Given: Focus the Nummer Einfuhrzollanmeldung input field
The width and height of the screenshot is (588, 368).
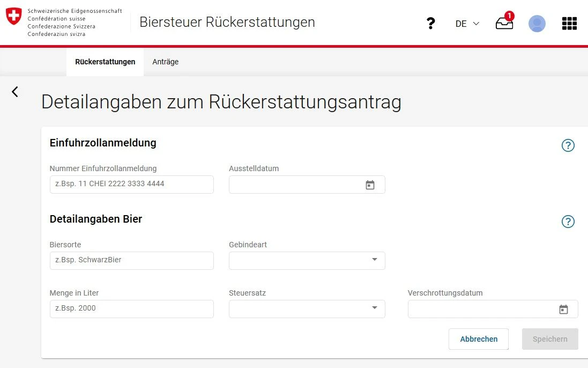Looking at the screenshot, I should pyautogui.click(x=131, y=185).
